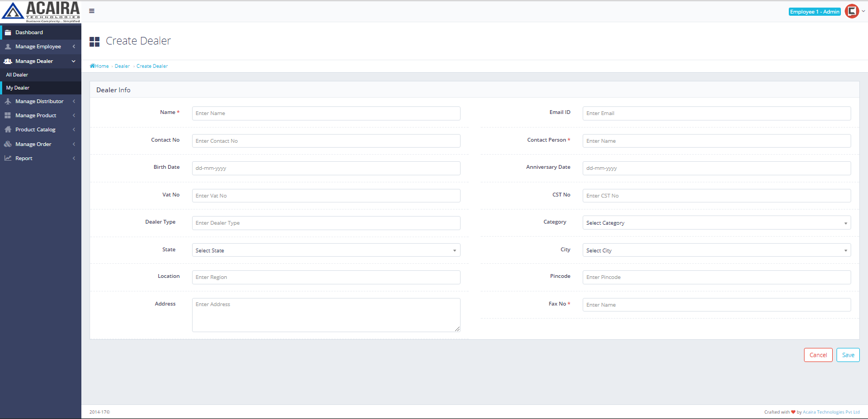The image size is (868, 419).
Task: Click the hamburger menu toggle icon
Action: point(92,11)
